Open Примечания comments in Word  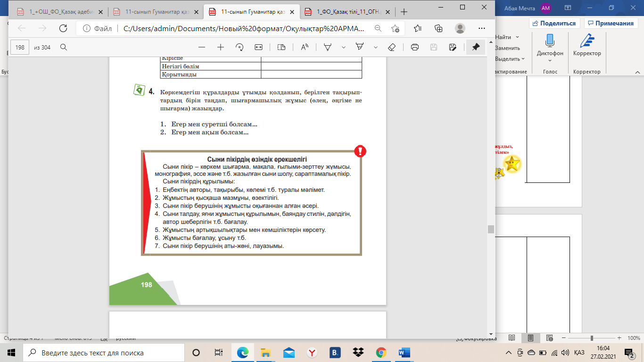click(x=611, y=23)
